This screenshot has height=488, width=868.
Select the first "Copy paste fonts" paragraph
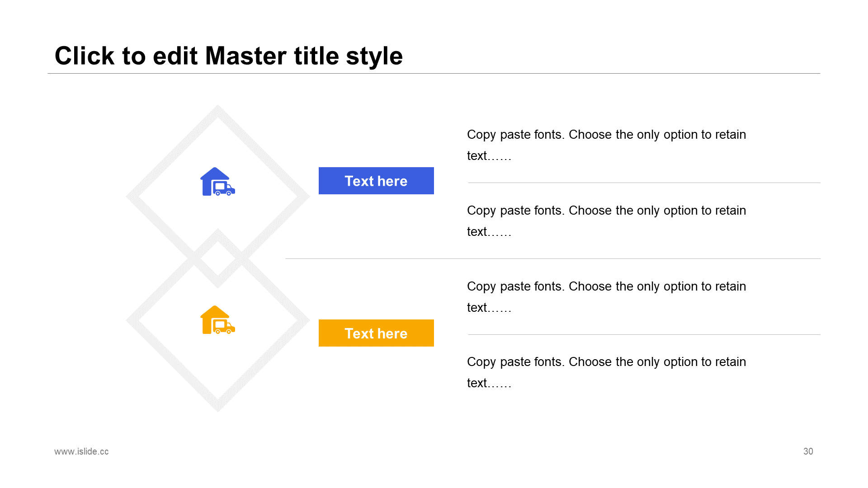click(606, 145)
